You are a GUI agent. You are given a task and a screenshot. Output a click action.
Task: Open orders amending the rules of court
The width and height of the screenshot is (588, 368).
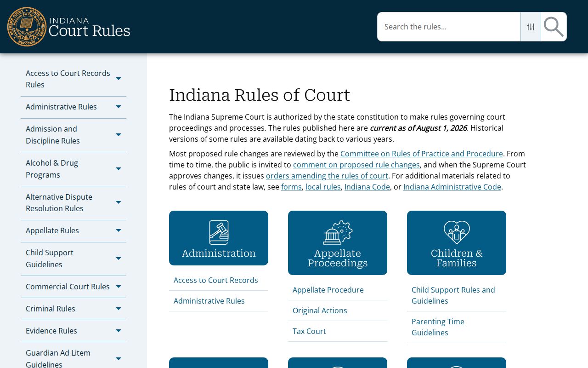[x=327, y=176]
